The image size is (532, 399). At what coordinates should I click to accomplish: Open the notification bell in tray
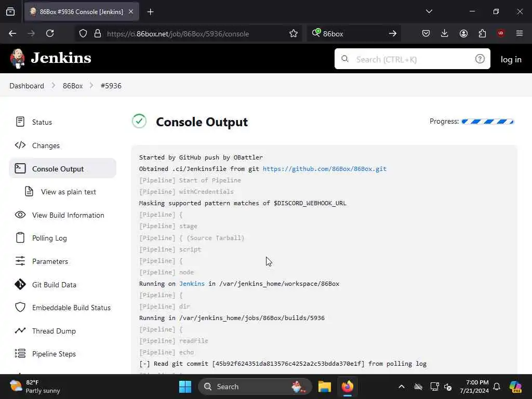coord(496,387)
